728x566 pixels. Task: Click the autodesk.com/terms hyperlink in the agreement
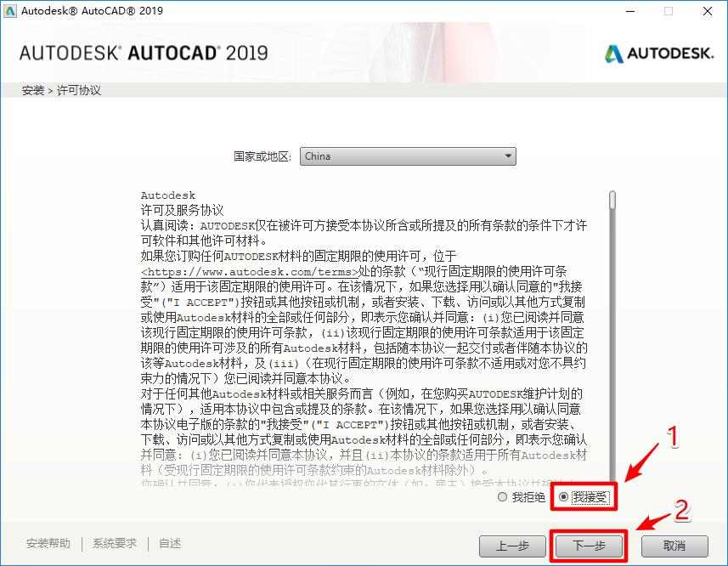pyautogui.click(x=250, y=272)
